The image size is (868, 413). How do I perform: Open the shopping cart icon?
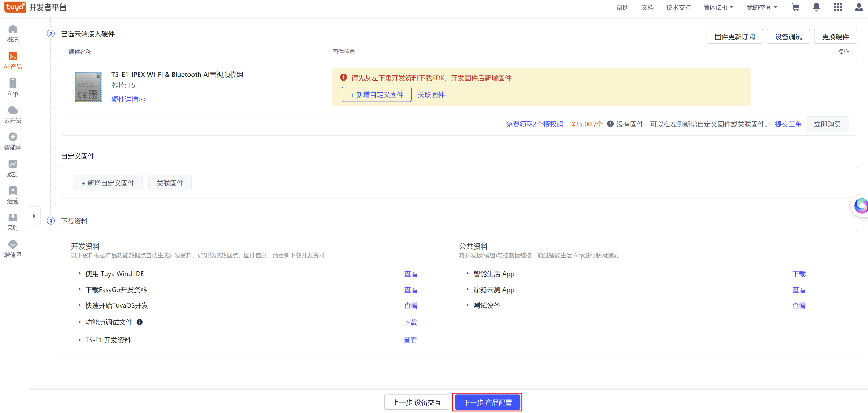795,7
